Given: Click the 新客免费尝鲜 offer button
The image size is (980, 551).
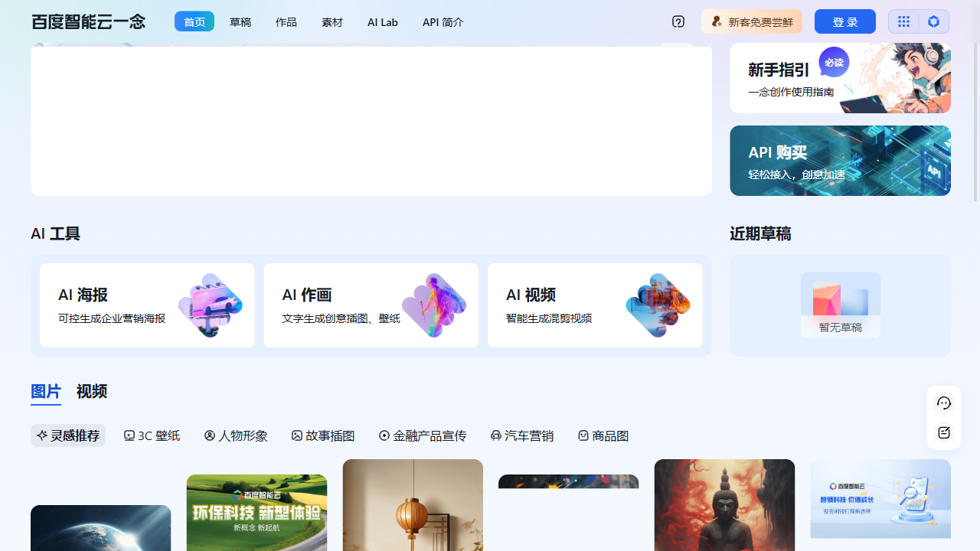Looking at the screenshot, I should (x=751, y=22).
